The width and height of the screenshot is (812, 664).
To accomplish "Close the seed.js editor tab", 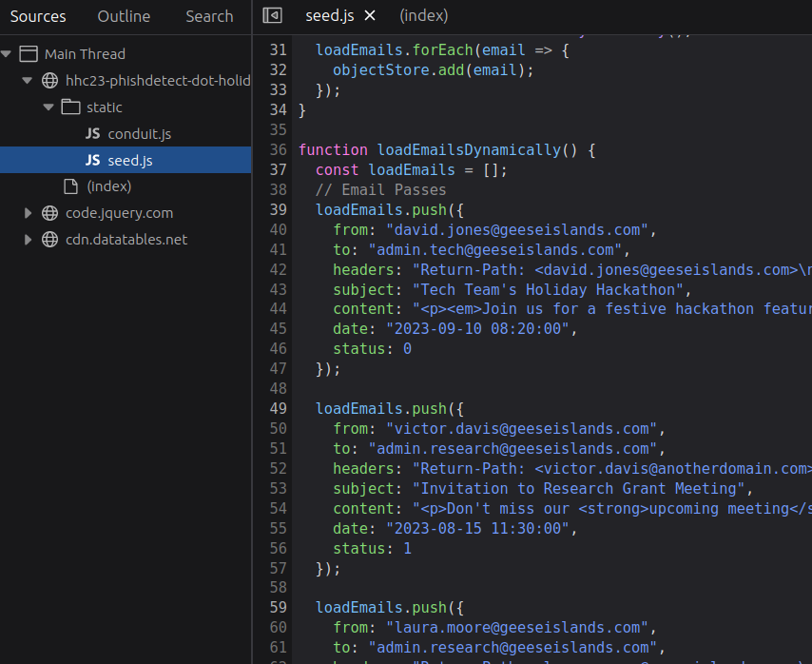I will click(370, 16).
